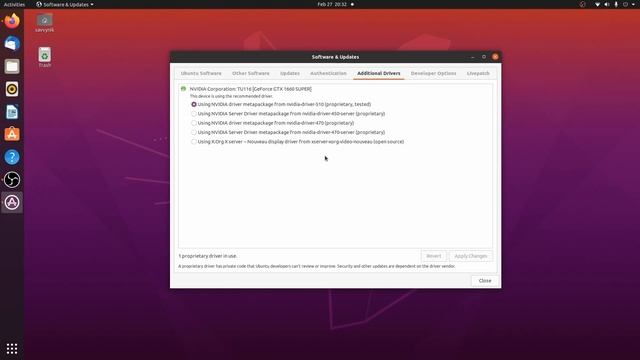Click the proprietary driver private code notice

317,266
